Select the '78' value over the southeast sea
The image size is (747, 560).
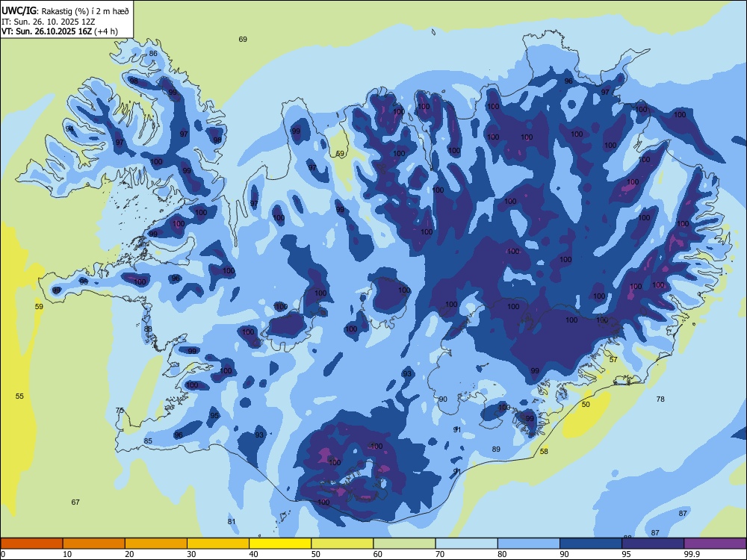[660, 399]
